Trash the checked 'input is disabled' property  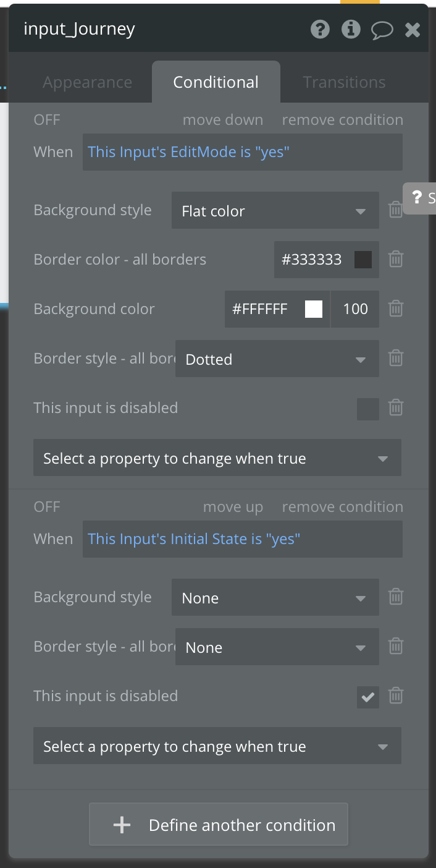[x=396, y=696]
